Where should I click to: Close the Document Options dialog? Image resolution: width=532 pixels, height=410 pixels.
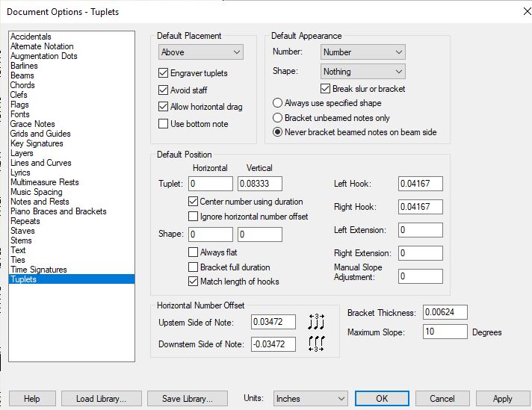point(519,11)
